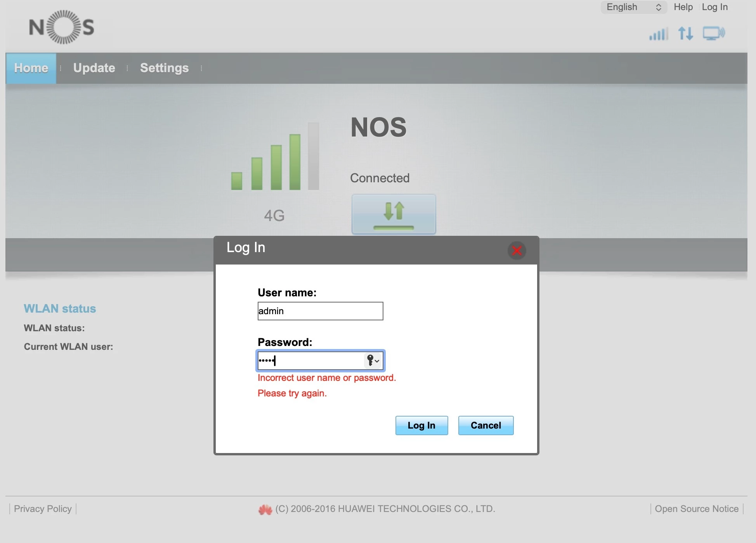The image size is (756, 543).
Task: Click the data transfer arrows status icon
Action: tap(685, 34)
